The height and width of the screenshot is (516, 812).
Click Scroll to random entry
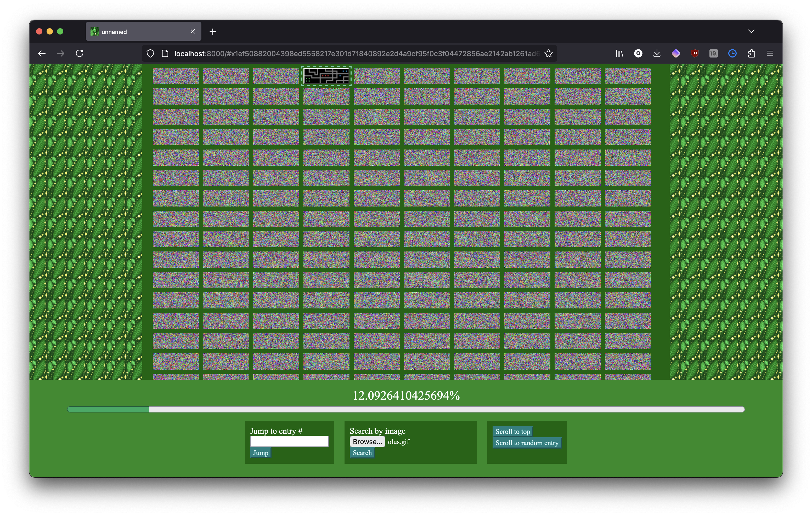(527, 443)
